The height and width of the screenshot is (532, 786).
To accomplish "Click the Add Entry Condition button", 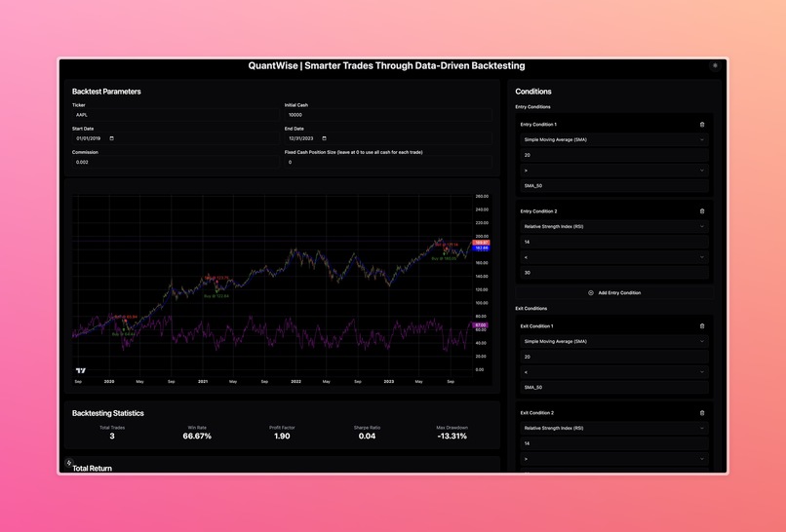I will [614, 292].
